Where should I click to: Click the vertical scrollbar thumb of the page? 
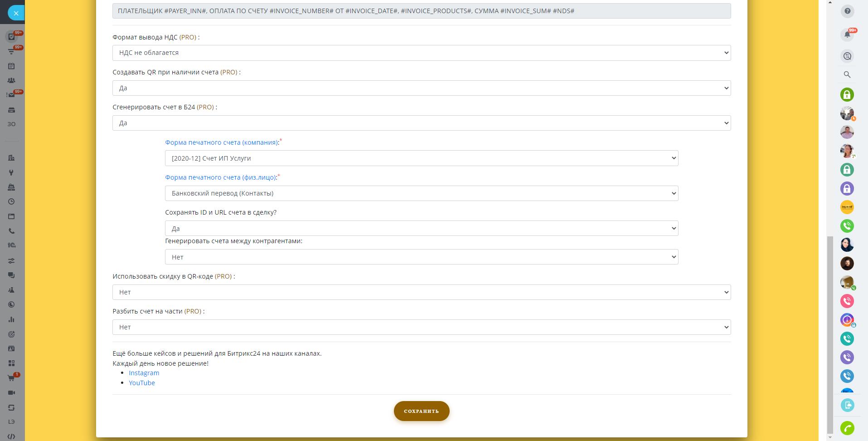tap(830, 335)
